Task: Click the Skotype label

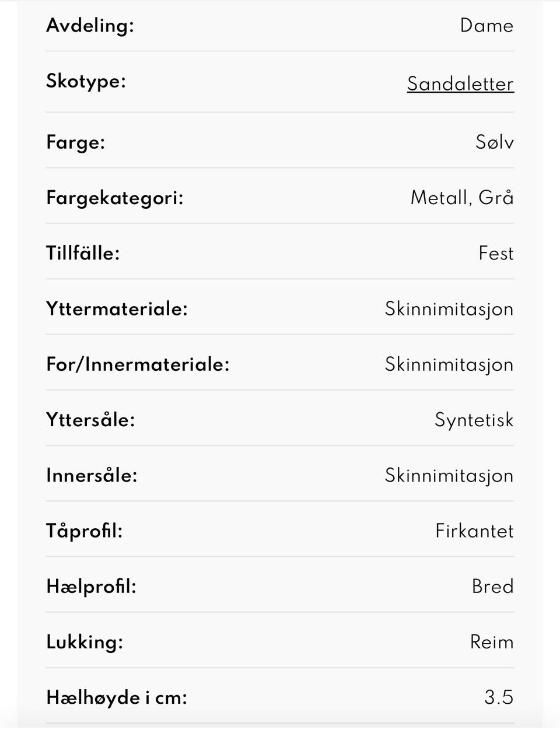Action: pyautogui.click(x=86, y=81)
